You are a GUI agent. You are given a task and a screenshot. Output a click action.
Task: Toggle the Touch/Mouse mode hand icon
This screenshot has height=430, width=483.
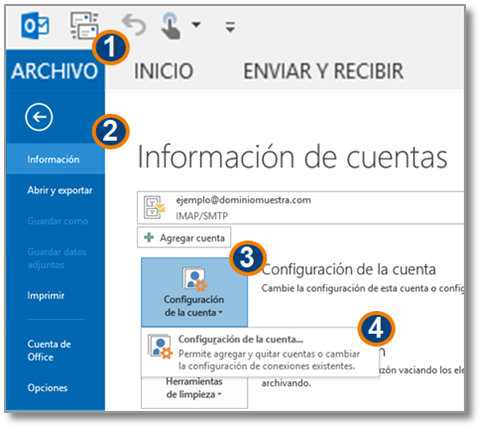pyautogui.click(x=171, y=26)
